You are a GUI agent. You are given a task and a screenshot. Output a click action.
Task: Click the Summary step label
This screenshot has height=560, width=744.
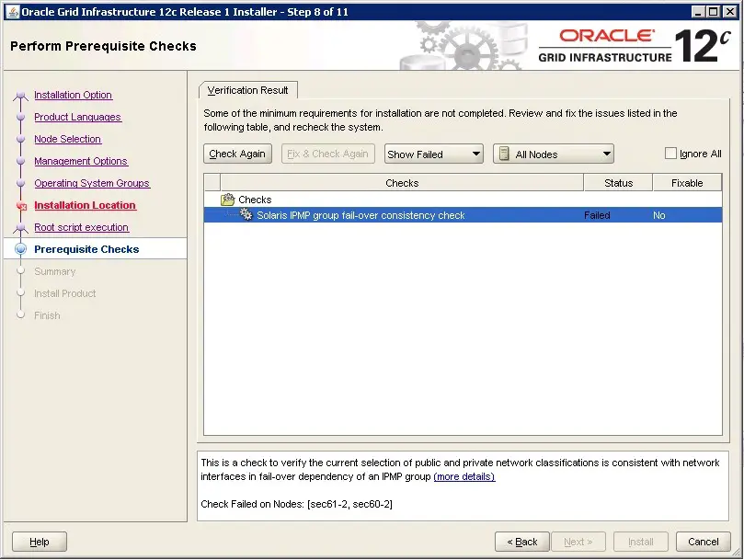[55, 271]
